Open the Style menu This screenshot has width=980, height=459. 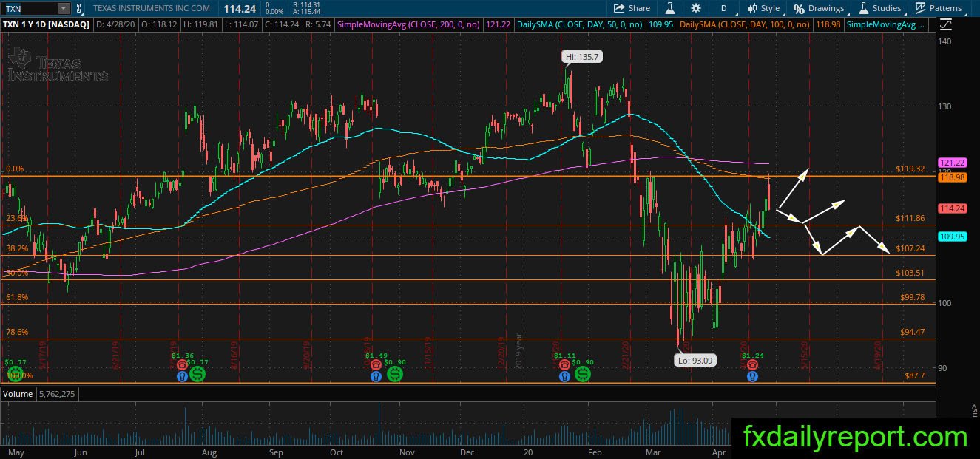(764, 8)
